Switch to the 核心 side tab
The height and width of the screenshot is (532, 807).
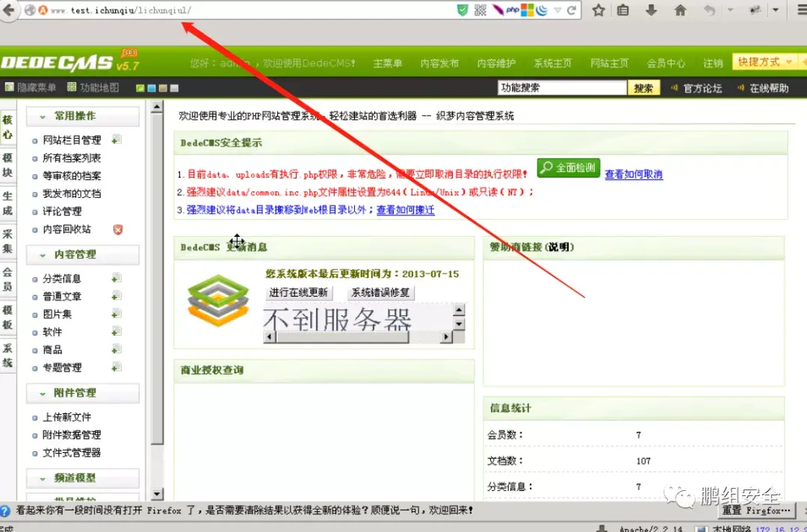click(7, 127)
